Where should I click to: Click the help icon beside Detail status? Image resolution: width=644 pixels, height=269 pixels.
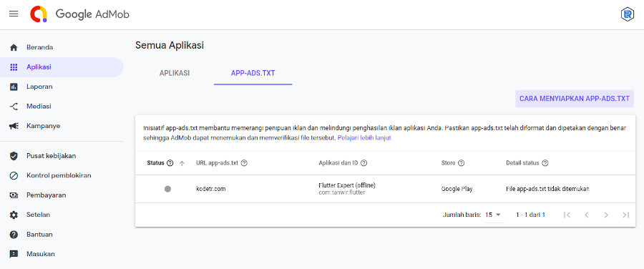(545, 163)
